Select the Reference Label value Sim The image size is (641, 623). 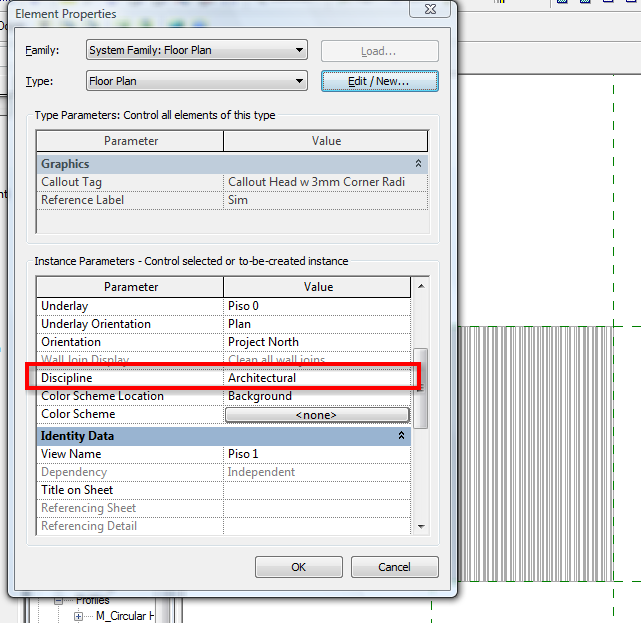coord(325,200)
